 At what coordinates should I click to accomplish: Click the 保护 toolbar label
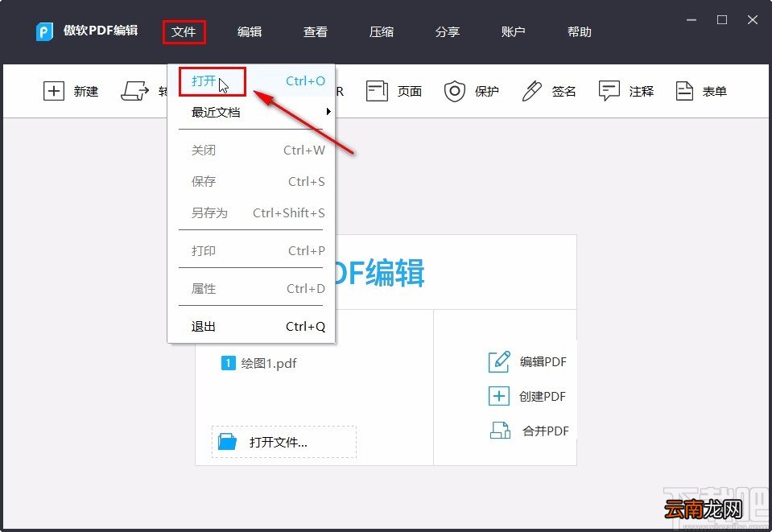point(487,92)
